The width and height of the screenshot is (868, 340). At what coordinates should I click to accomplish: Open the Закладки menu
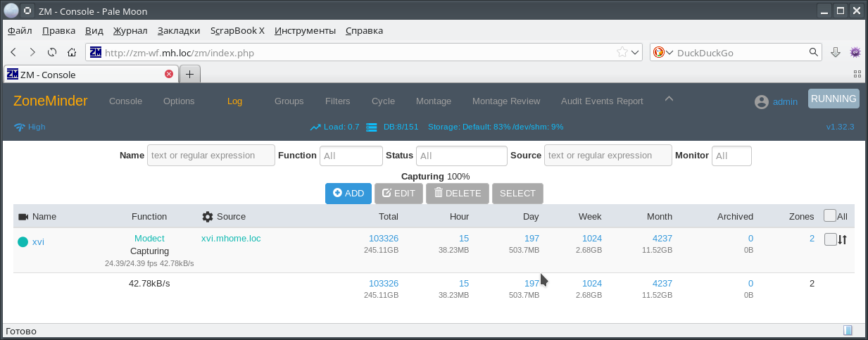point(179,30)
